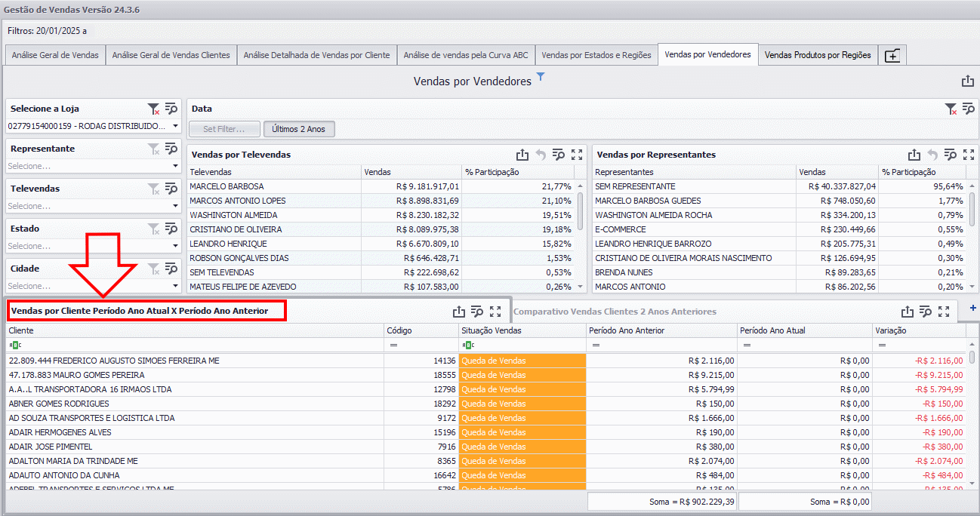Open search icon in the Representante panel
Image resolution: width=980 pixels, height=516 pixels.
171,149
